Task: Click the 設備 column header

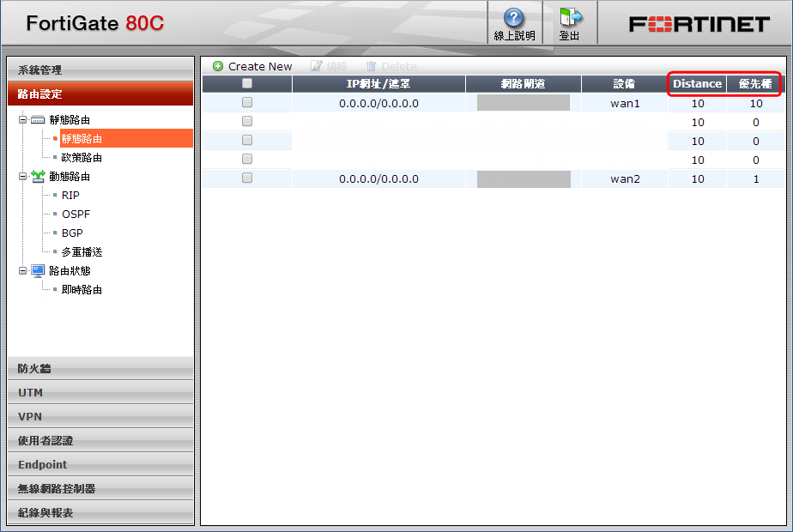Action: tap(624, 84)
